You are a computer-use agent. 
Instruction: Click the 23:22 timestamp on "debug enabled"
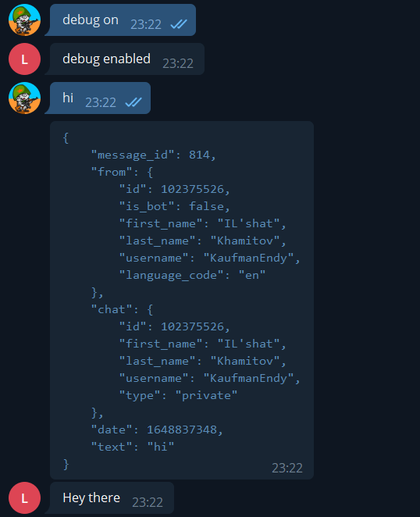point(178,63)
